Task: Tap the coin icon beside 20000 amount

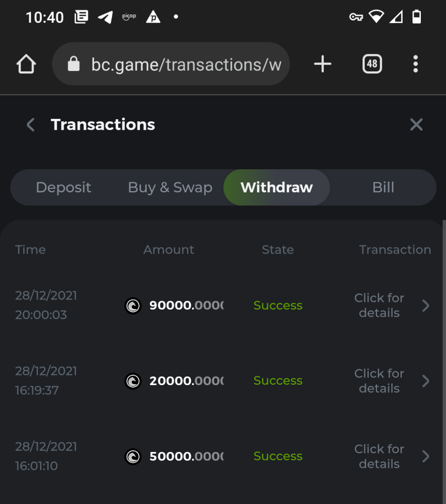Action: click(x=133, y=381)
